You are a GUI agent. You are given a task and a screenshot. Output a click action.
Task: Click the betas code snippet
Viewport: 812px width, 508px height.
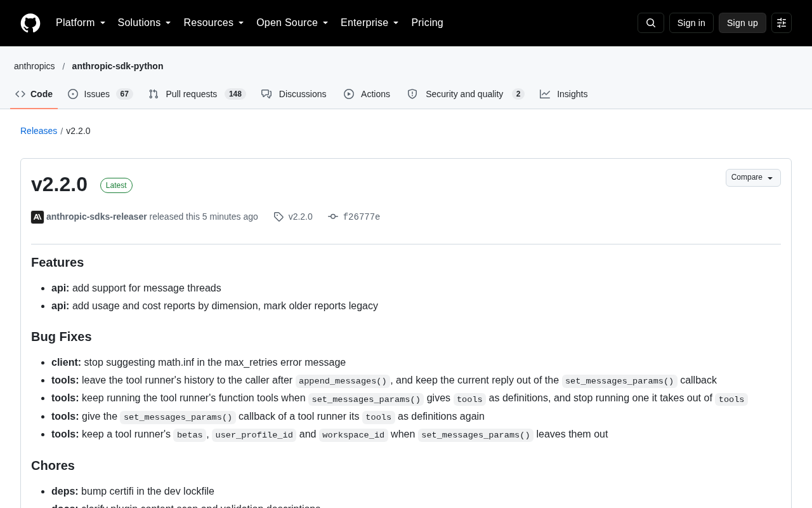click(x=190, y=435)
